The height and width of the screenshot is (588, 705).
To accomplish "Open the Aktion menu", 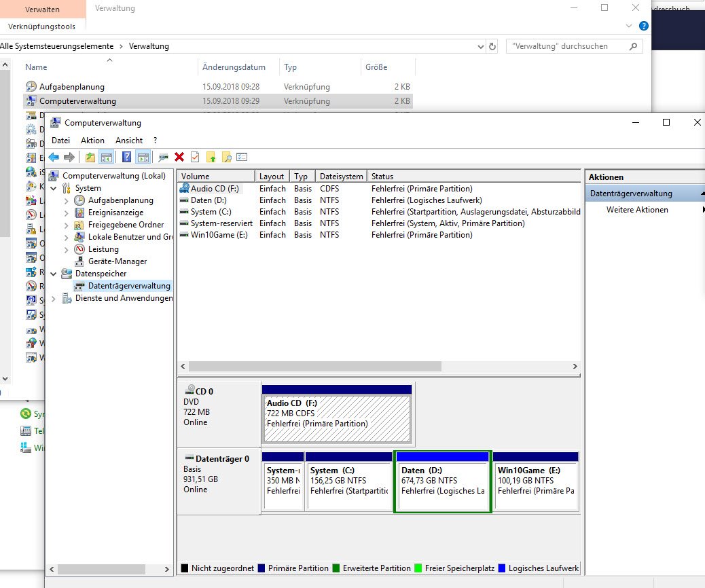I will tap(92, 140).
